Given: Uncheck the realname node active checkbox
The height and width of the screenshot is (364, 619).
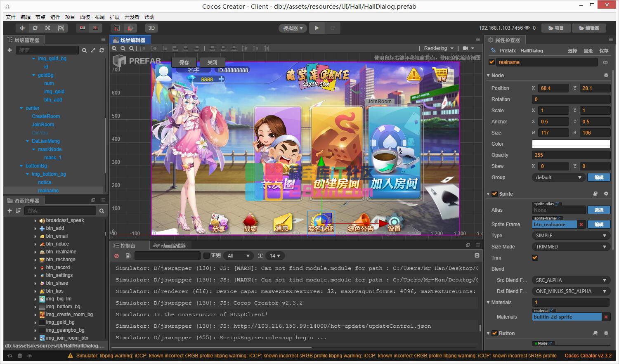Looking at the screenshot, I should click(491, 62).
